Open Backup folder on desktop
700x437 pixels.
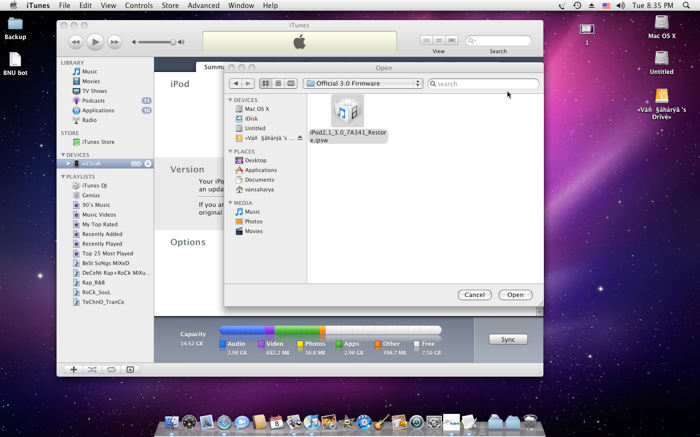[15, 28]
